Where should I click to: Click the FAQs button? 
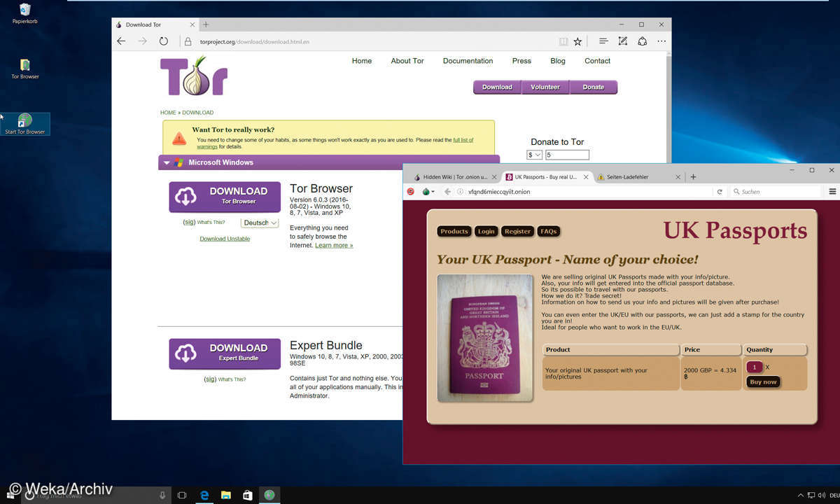[x=549, y=231]
